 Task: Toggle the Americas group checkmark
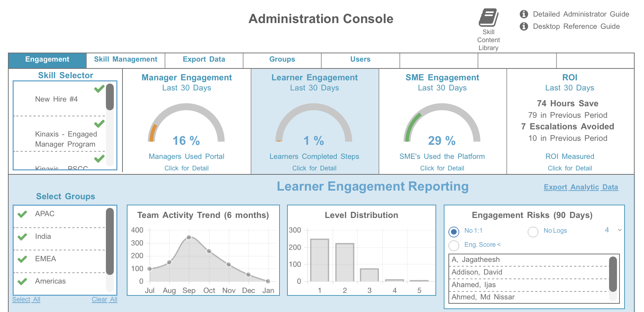22,281
